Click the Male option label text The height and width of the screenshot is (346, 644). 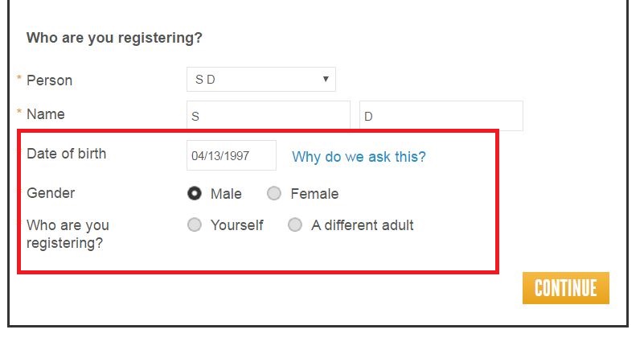tap(226, 194)
